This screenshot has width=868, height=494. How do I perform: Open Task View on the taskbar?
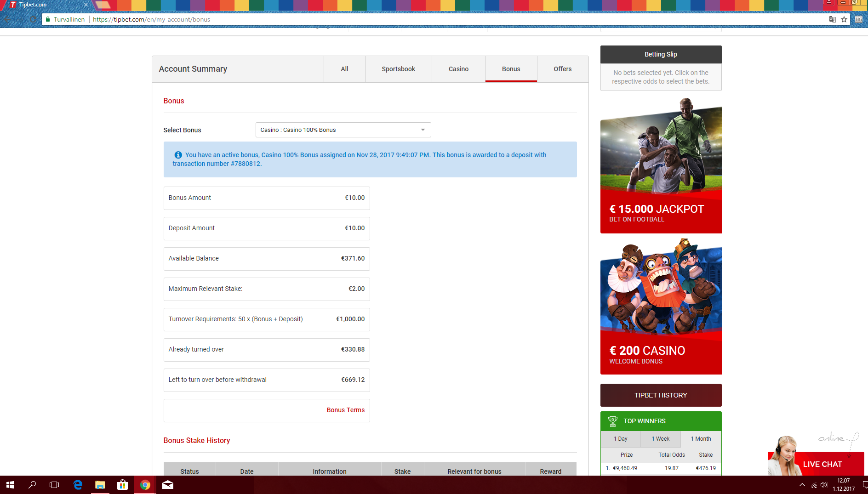pos(54,485)
